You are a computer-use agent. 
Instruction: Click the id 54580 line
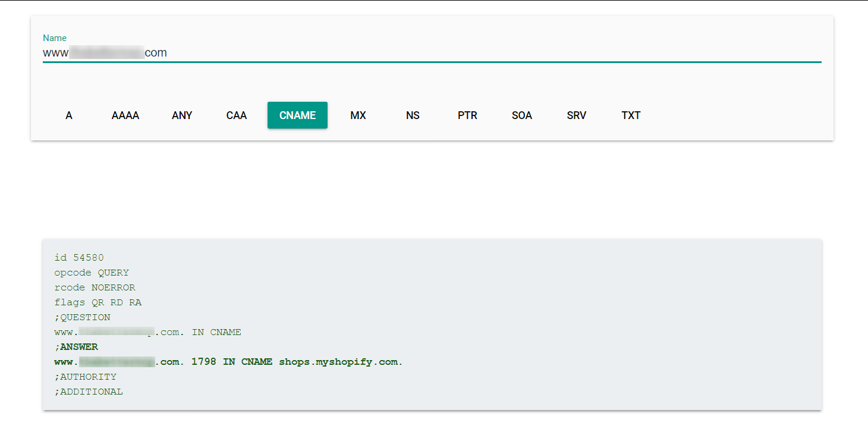[x=79, y=258]
